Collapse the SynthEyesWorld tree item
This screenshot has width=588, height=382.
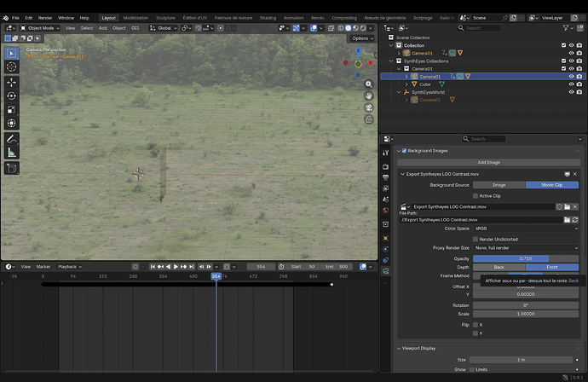[399, 92]
